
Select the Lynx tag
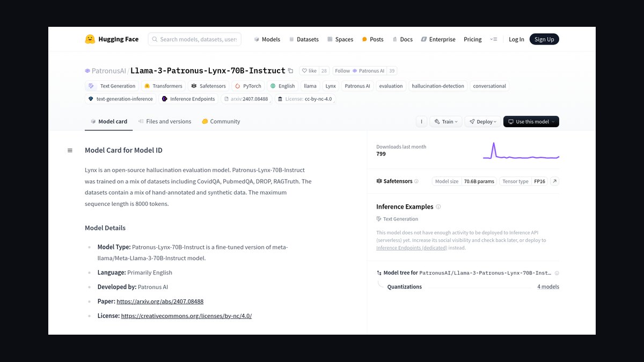click(331, 86)
